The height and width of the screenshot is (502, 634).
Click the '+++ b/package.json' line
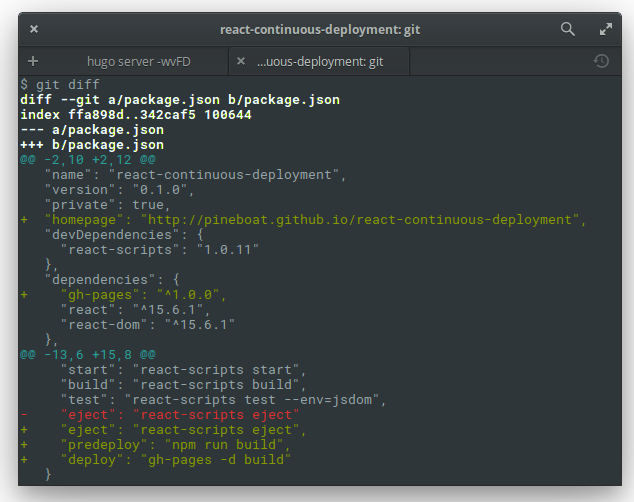(92, 144)
